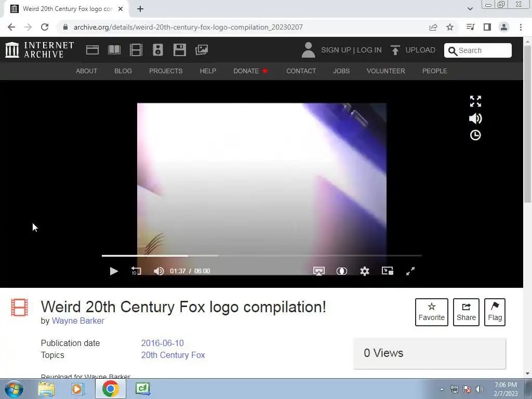The width and height of the screenshot is (532, 399).
Task: Go back in Chrome
Action: point(11,27)
